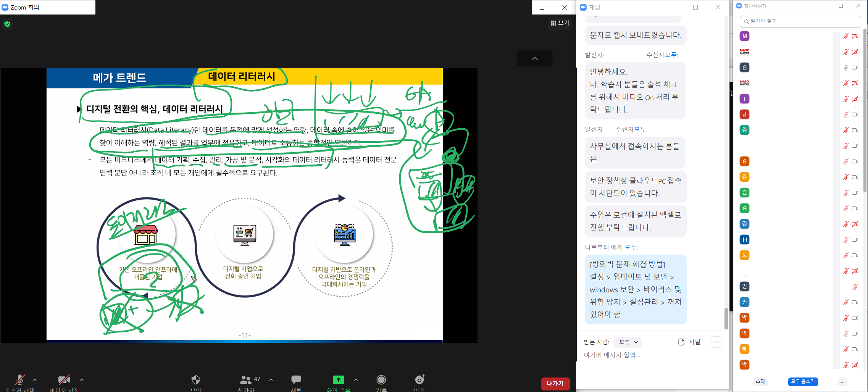Click the red 나가기 leave button

[555, 384]
